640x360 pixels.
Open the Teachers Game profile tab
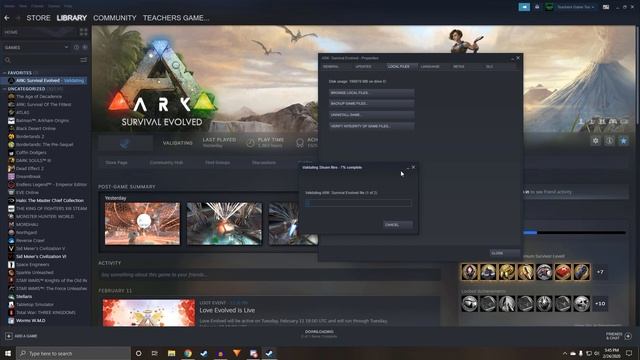click(x=176, y=18)
